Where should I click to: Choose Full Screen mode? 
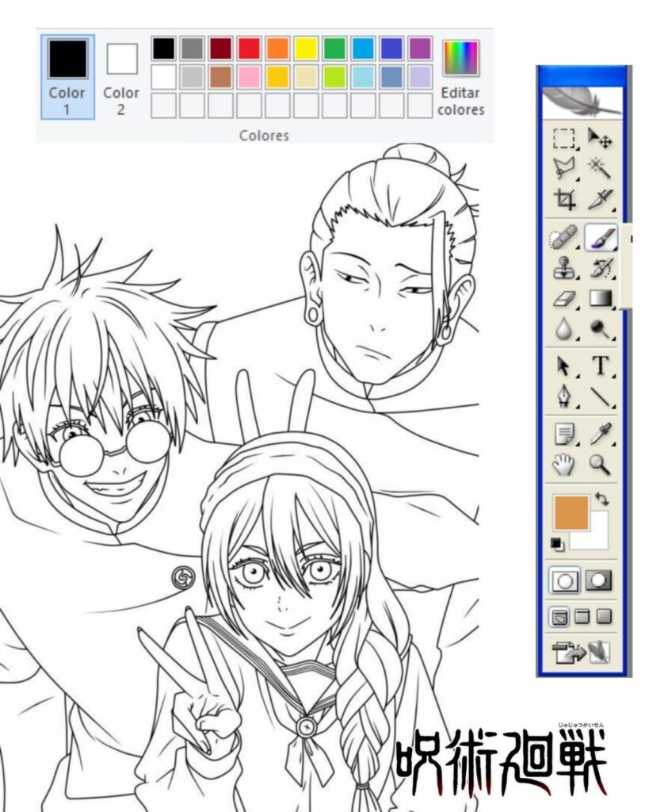pos(604,616)
